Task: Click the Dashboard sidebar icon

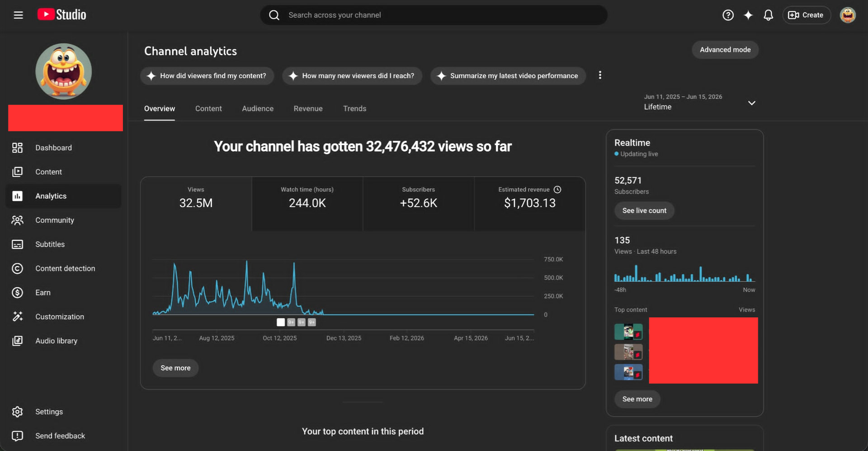Action: tap(17, 147)
